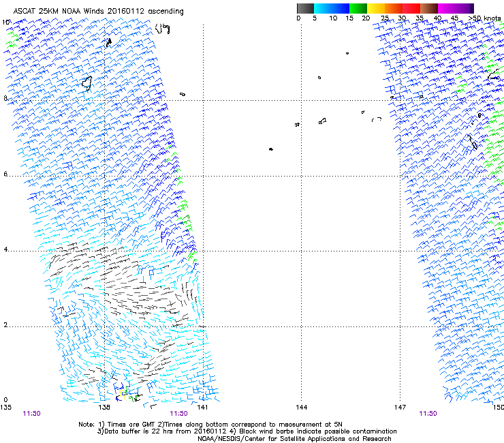Click the 'NOAA/NESDIS/Center for Satellite Applications and Research' credit
Screen dimensions: 504x443
pos(294,439)
